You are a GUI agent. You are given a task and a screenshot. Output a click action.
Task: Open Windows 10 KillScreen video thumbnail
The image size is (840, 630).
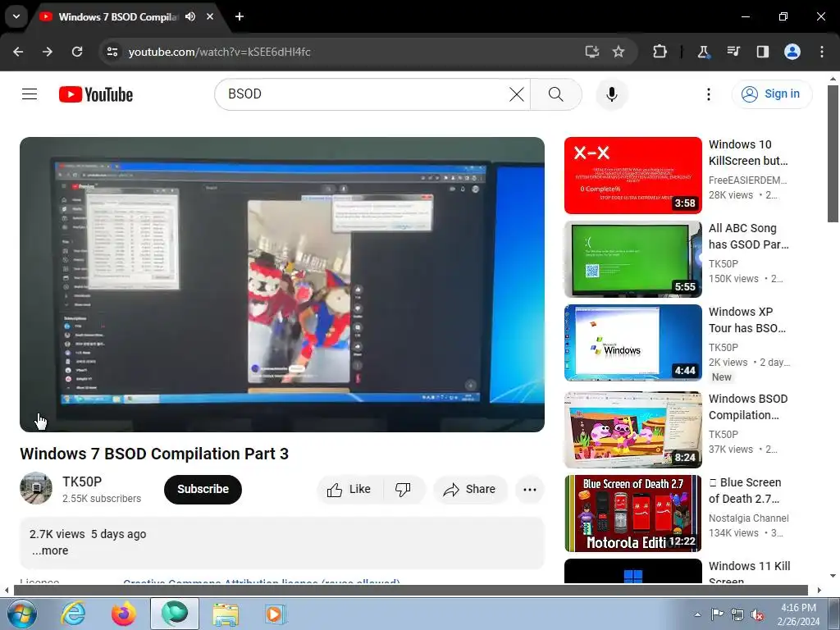click(x=632, y=176)
